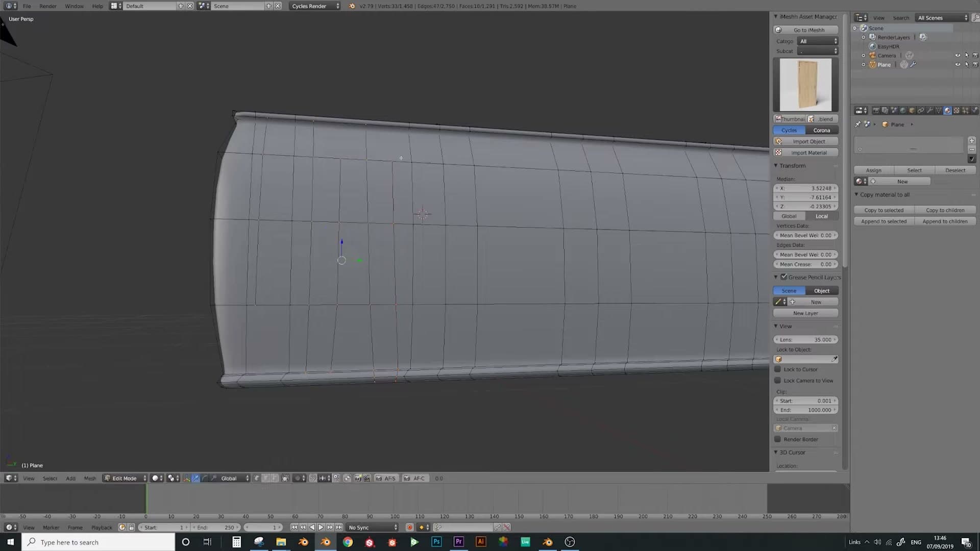980x551 pixels.
Task: Open the Window menu
Action: tap(74, 6)
